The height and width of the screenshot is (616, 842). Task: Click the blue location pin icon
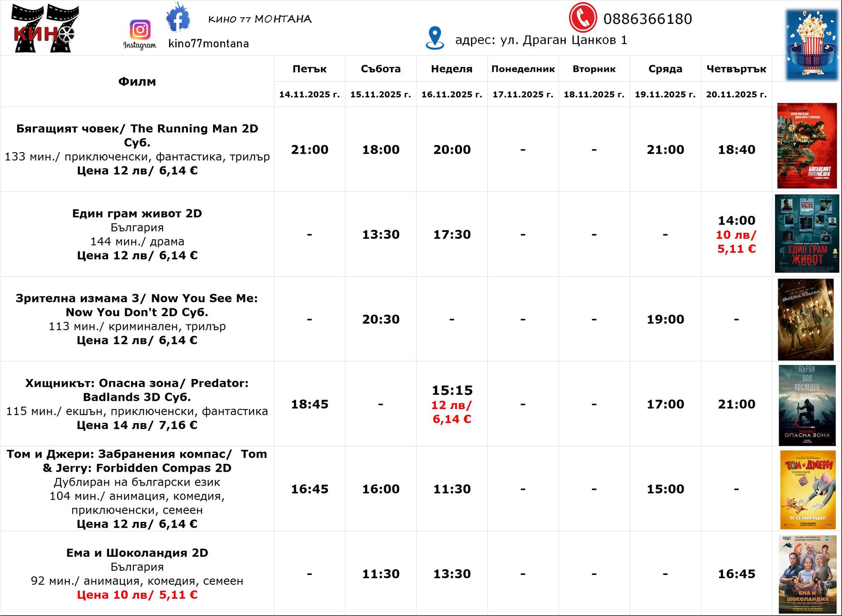(x=435, y=38)
